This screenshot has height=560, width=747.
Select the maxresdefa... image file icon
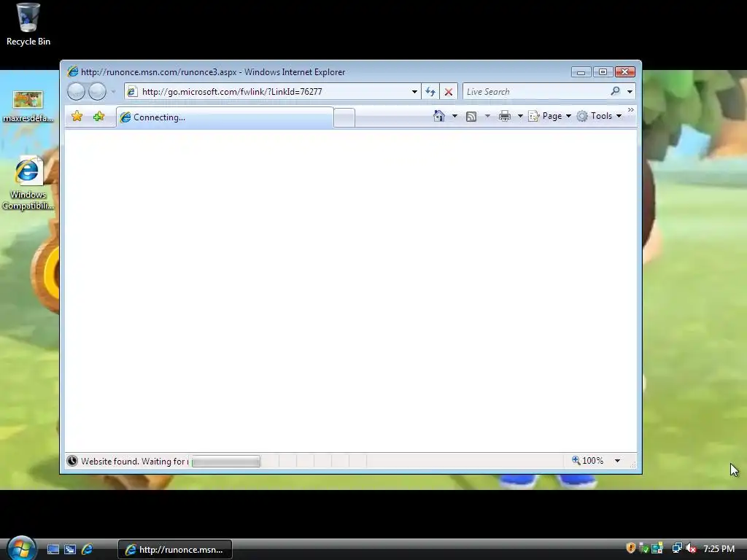28,106
